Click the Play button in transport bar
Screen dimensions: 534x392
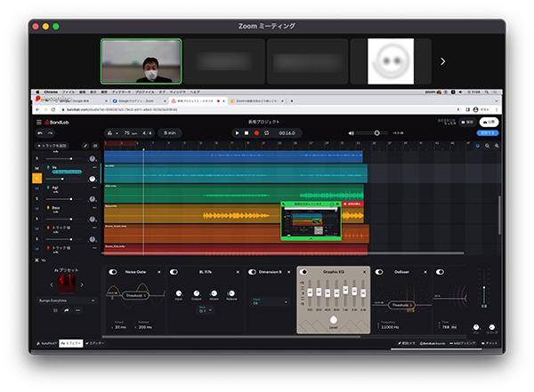coord(237,132)
